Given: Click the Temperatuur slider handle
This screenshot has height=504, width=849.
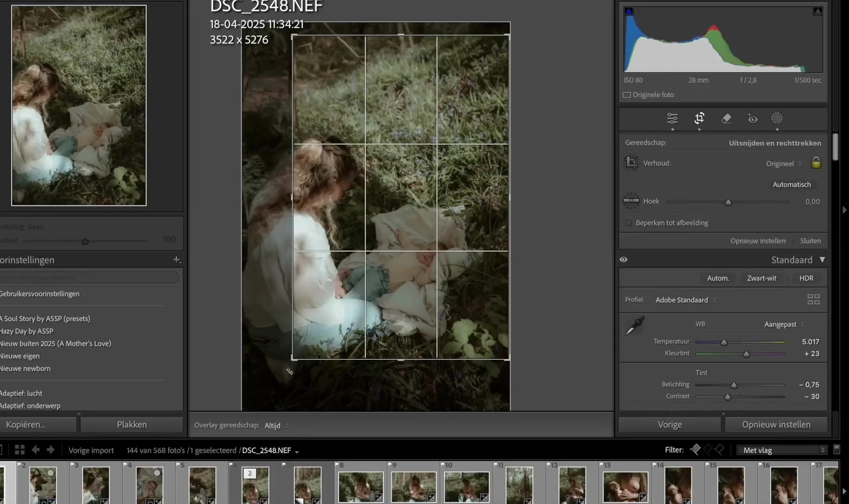Looking at the screenshot, I should coord(724,342).
